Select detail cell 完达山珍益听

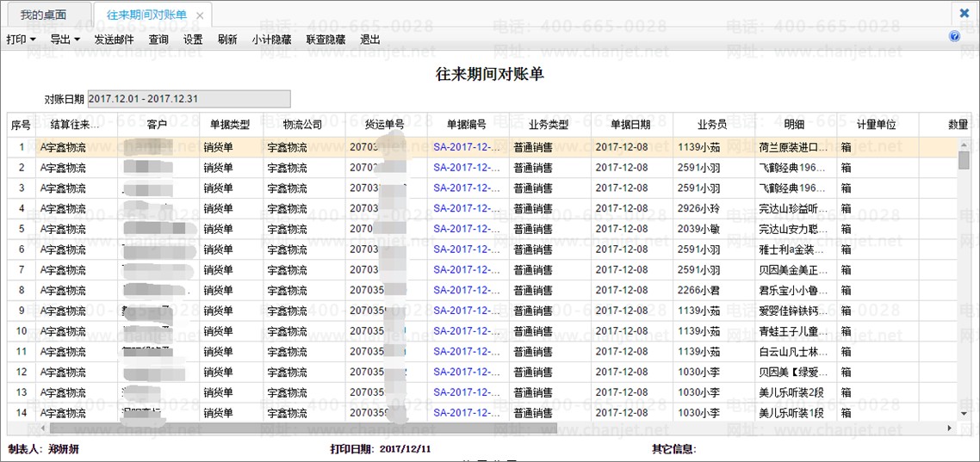796,208
